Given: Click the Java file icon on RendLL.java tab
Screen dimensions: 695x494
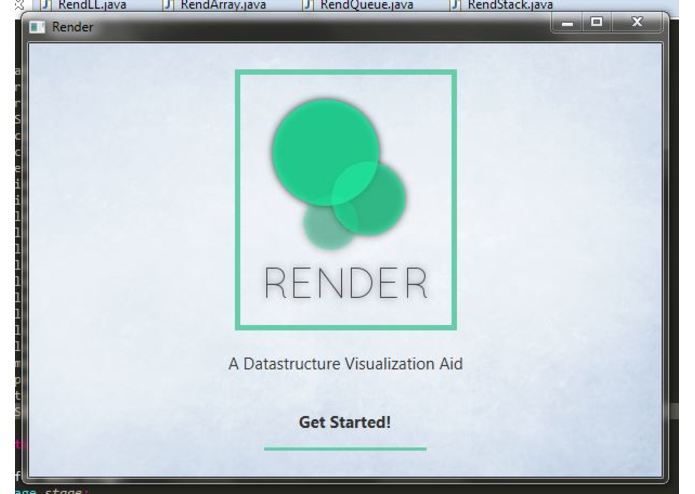Looking at the screenshot, I should 46,5.
